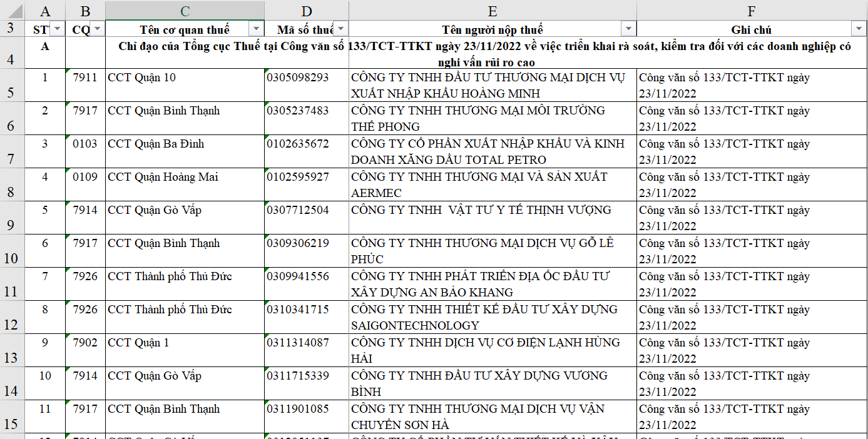
Task: Open filter dropdown for Mã số thuế
Action: pyautogui.click(x=340, y=29)
